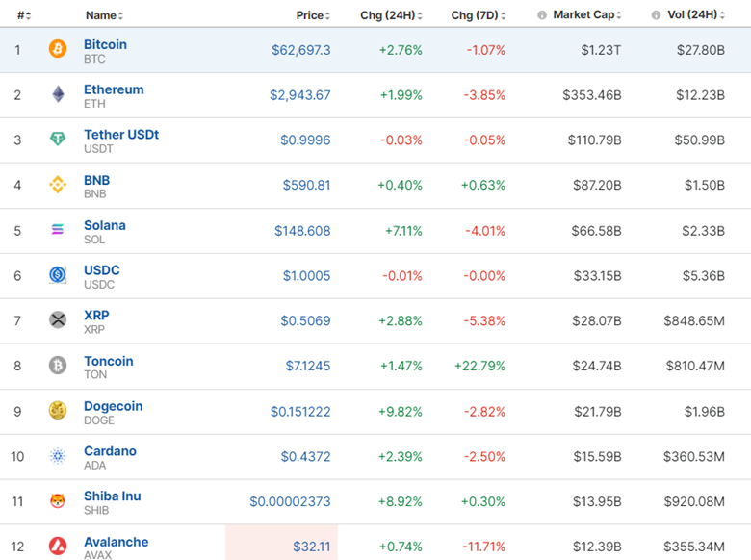
Task: Open the BNB coin page link
Action: 96,180
